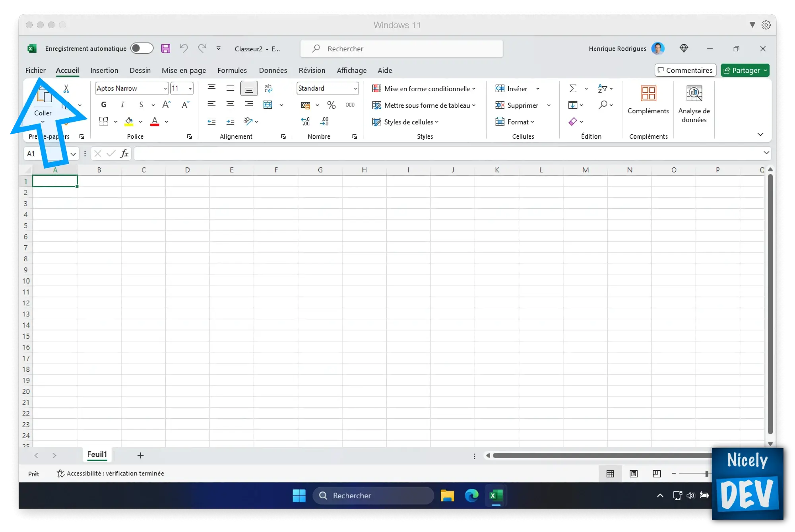795x532 pixels.
Task: Click the Commentaires button
Action: (685, 70)
